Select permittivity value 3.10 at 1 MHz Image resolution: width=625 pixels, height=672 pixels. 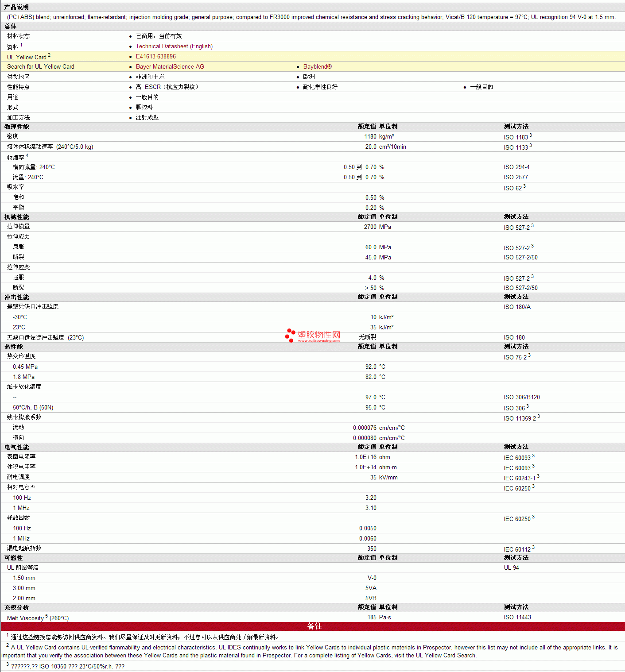371,508
